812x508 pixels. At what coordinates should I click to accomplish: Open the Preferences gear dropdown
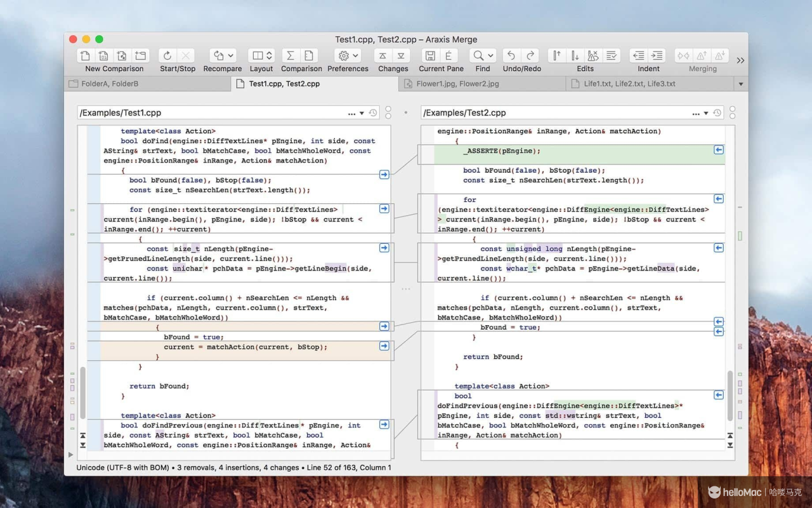click(348, 56)
